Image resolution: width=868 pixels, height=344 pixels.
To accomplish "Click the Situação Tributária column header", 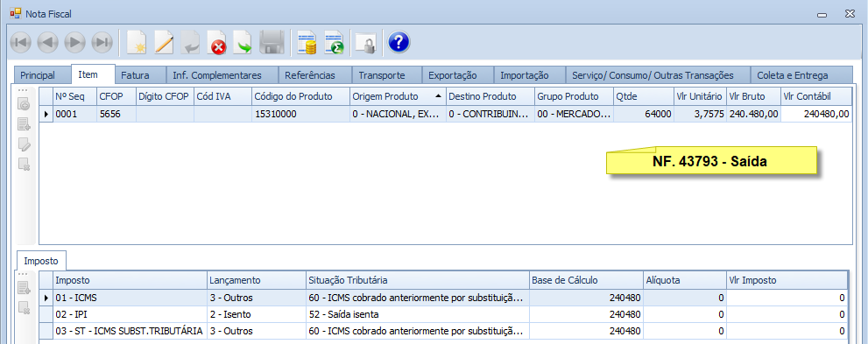I will click(418, 280).
